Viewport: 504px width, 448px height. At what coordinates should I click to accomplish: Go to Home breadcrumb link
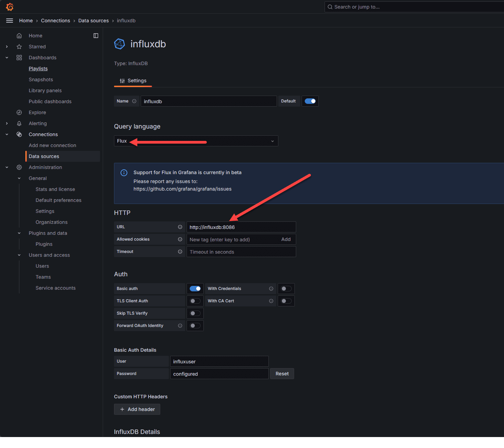(26, 21)
